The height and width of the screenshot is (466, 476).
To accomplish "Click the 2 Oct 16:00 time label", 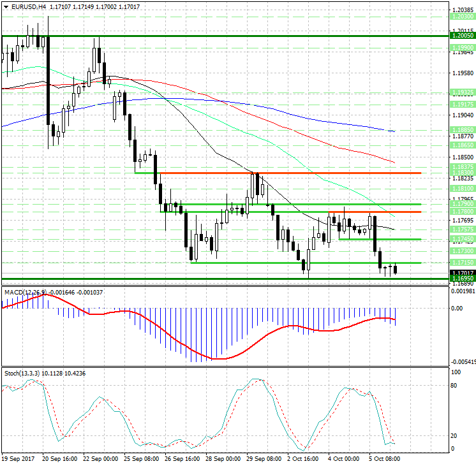I will point(304,458).
